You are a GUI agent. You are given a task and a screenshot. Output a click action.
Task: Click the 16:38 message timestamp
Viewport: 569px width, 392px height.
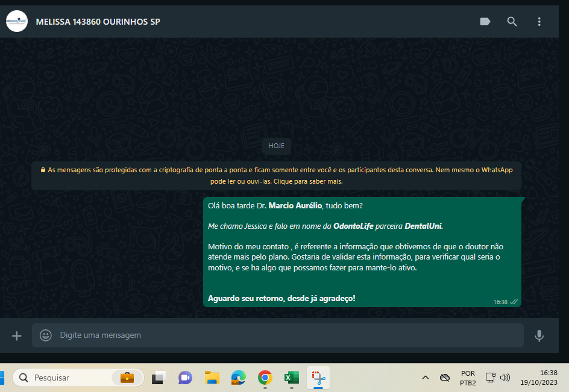coord(500,302)
